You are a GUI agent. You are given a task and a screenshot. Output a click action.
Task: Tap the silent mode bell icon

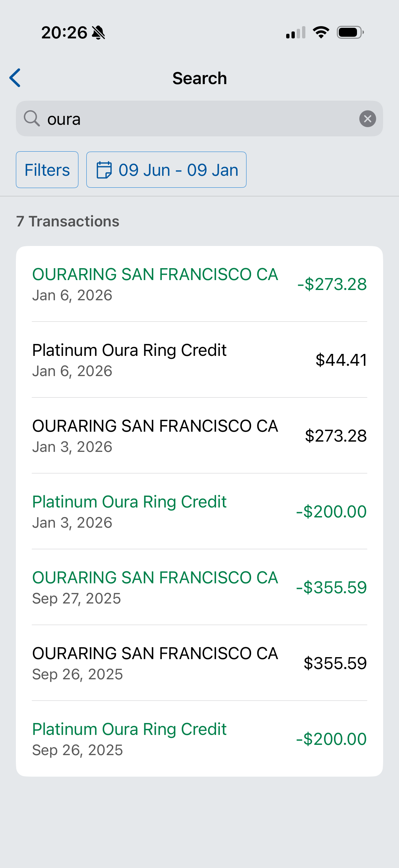click(x=98, y=33)
